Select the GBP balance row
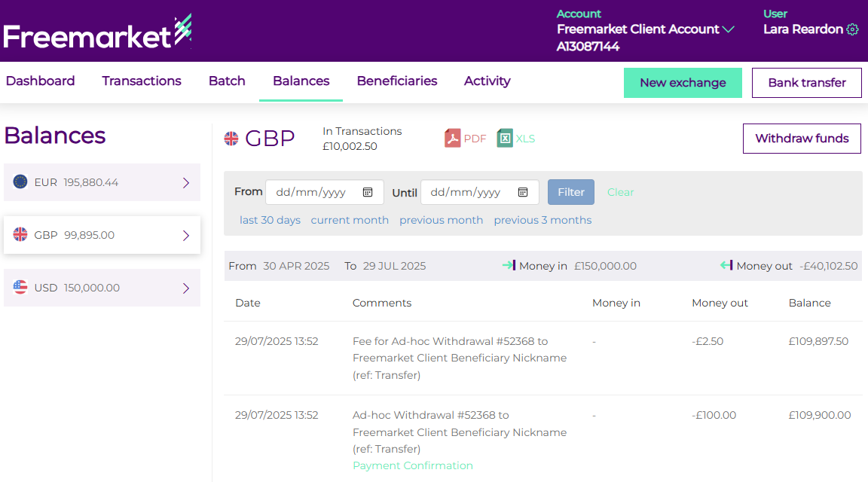The image size is (868, 482). click(102, 235)
